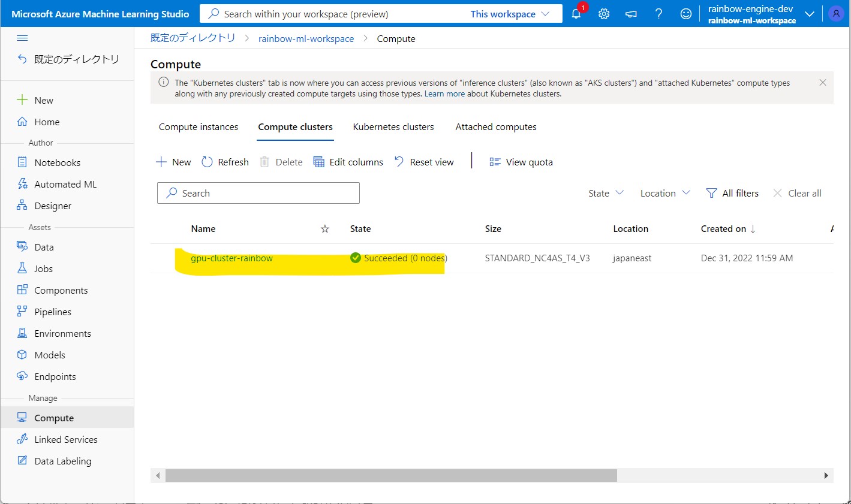Expand the State filter dropdown
851x504 pixels.
pyautogui.click(x=606, y=193)
